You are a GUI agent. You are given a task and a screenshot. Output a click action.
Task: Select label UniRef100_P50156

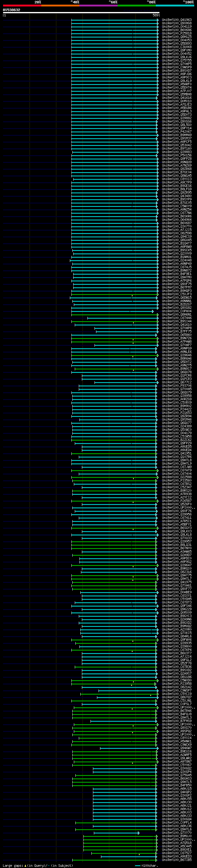[x=176, y=155]
